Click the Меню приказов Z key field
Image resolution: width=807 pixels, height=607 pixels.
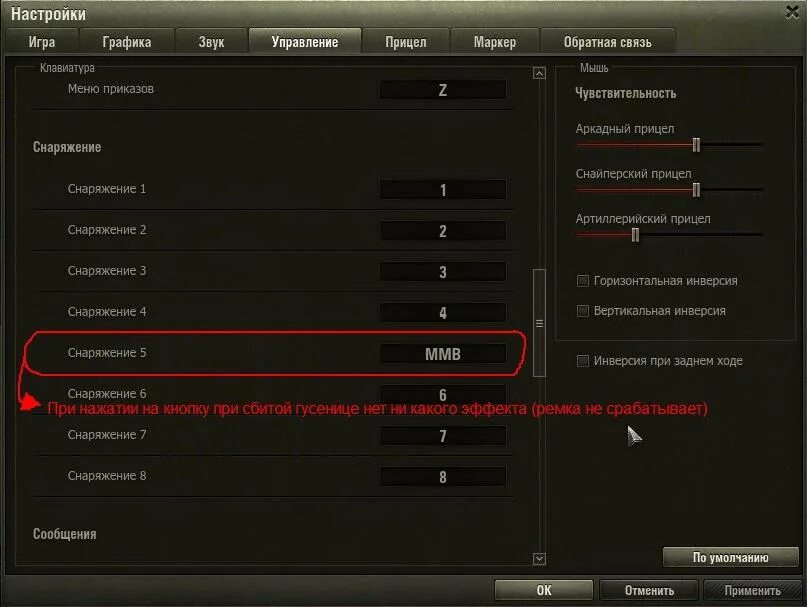click(443, 90)
